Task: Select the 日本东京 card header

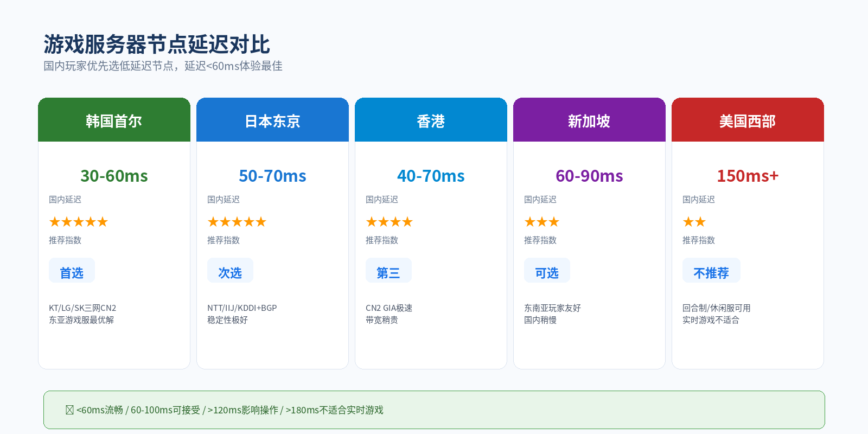Action: (272, 120)
